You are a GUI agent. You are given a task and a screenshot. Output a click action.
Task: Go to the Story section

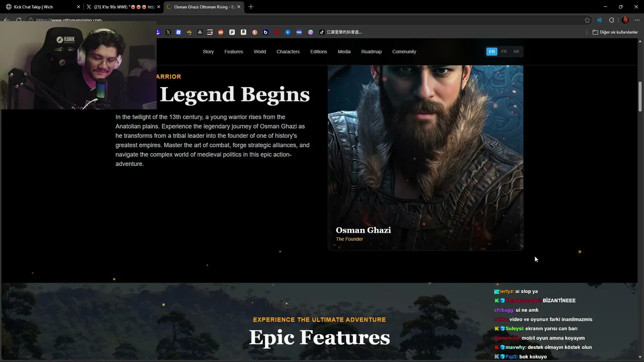208,52
